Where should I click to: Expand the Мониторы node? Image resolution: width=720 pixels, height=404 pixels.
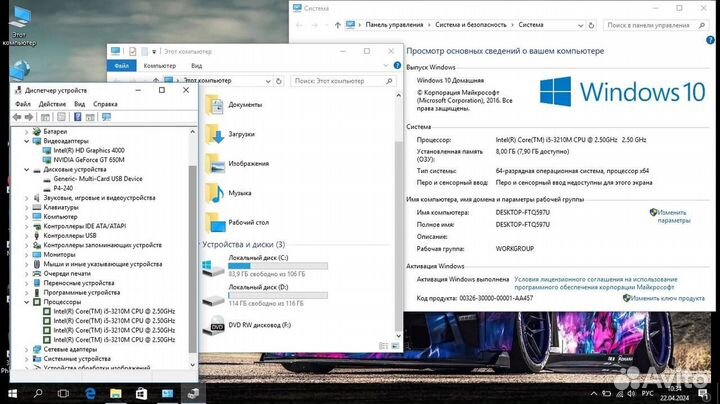pyautogui.click(x=27, y=255)
